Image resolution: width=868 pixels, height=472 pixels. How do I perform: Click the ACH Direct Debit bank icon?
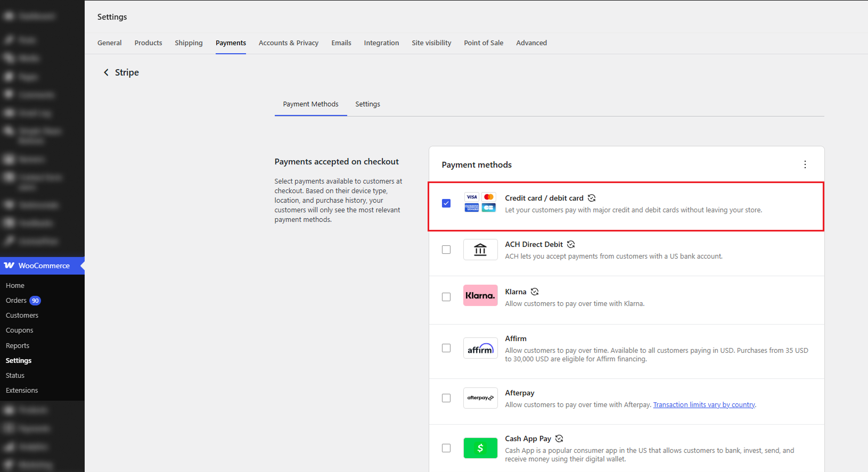(480, 250)
